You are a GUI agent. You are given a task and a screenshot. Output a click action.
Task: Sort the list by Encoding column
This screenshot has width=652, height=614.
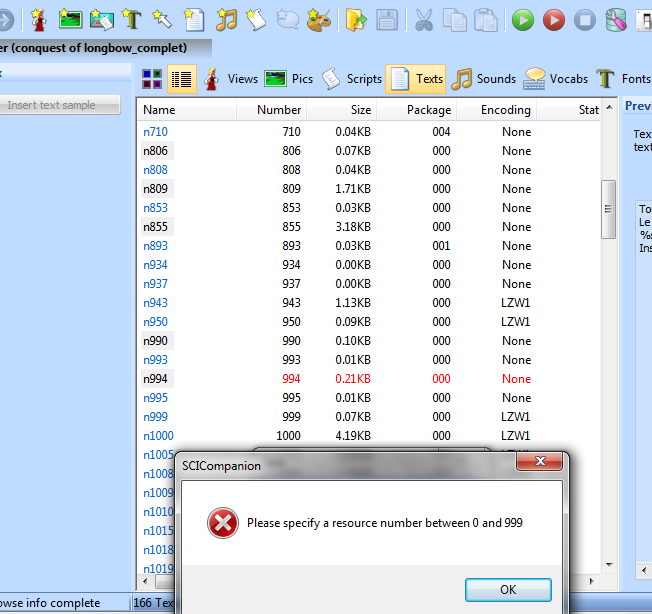(x=496, y=110)
